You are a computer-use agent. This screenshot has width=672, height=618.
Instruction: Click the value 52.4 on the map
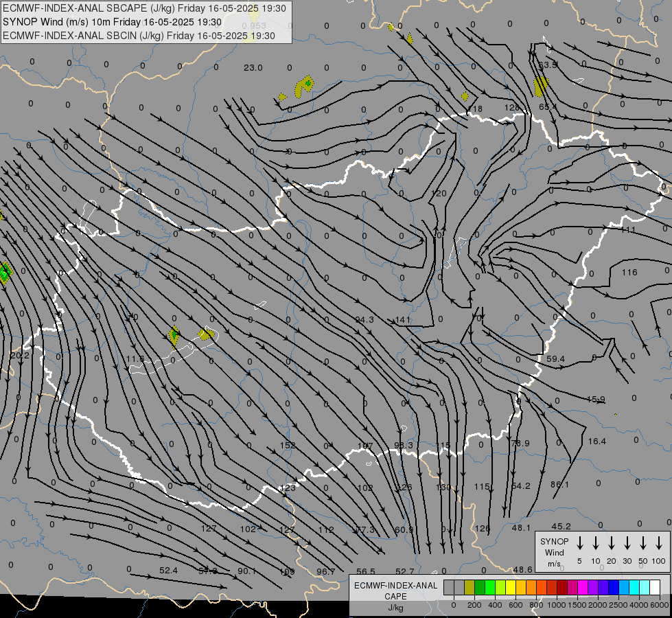(x=168, y=571)
